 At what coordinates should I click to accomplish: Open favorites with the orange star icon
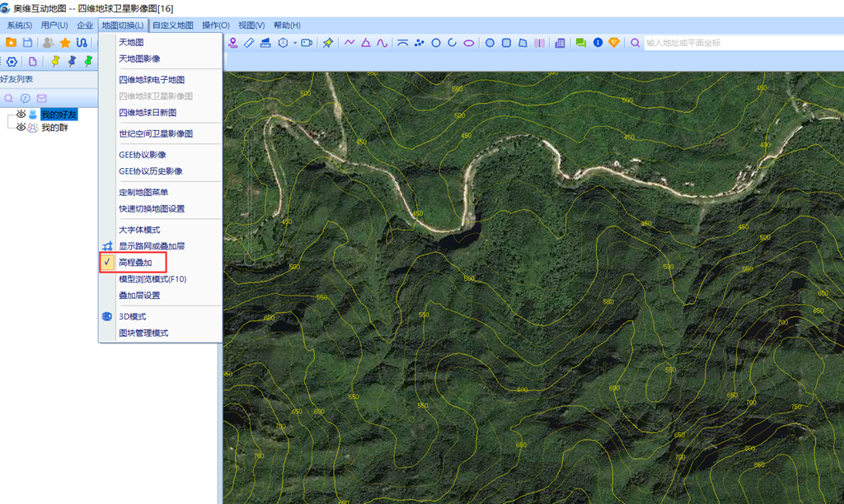[65, 43]
